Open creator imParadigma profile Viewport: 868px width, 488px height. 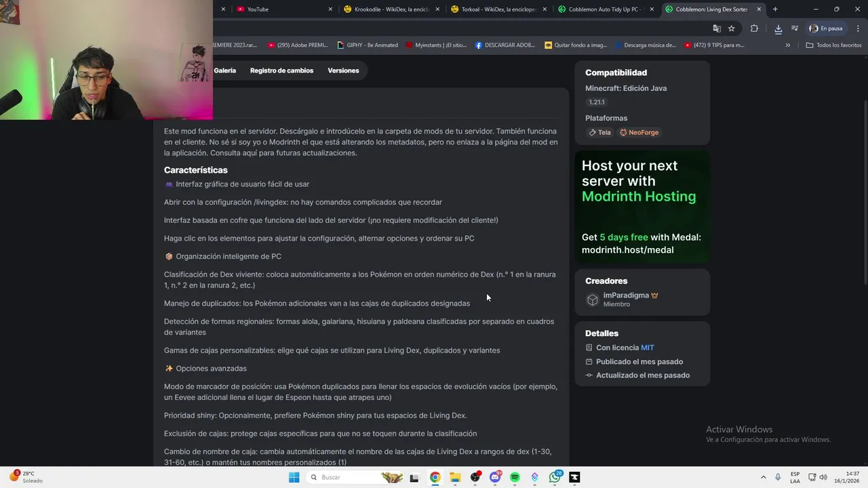point(626,296)
